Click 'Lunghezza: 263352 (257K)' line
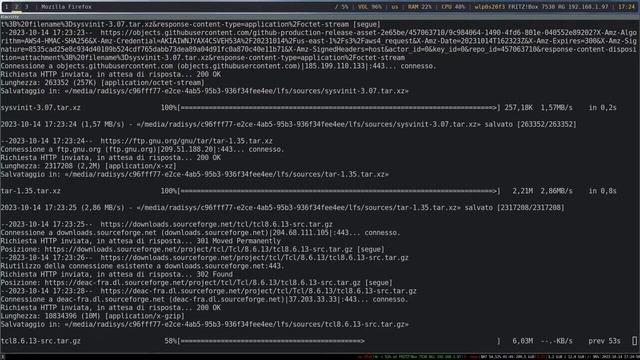Screen dimensions: 640x360 tap(102, 82)
